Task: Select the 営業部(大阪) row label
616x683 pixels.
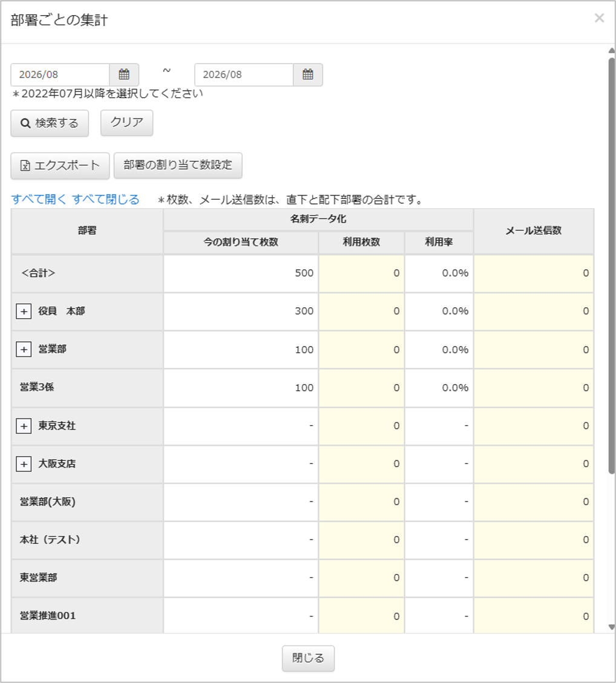Action: (47, 502)
